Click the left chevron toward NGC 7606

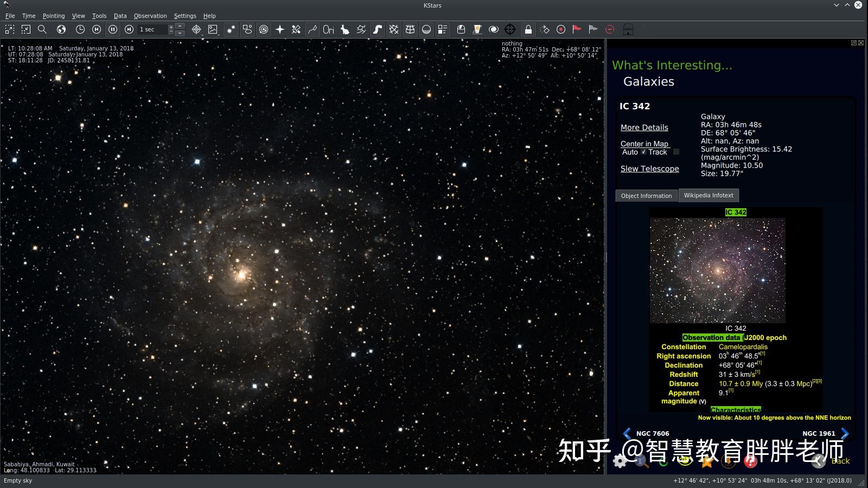click(x=627, y=433)
